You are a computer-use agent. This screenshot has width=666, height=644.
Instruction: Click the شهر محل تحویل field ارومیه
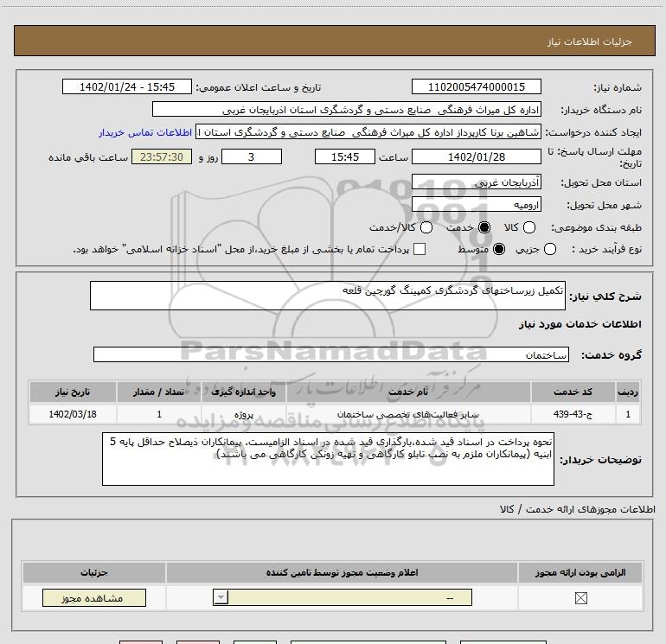click(x=477, y=205)
